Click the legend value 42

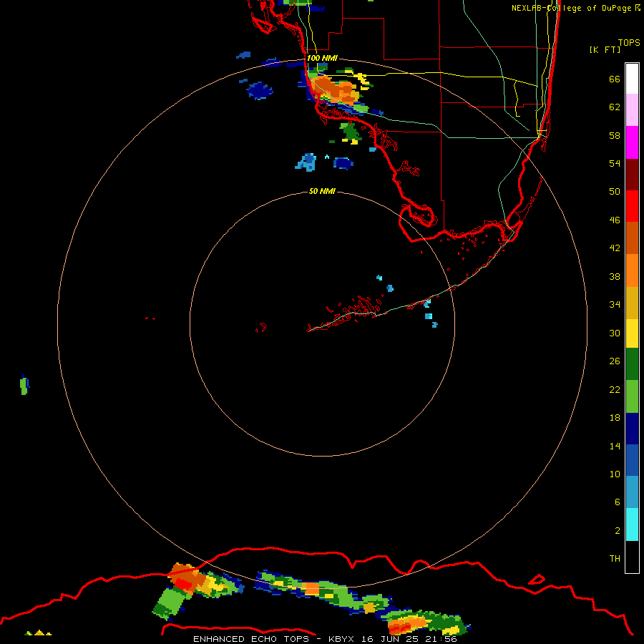click(x=615, y=248)
